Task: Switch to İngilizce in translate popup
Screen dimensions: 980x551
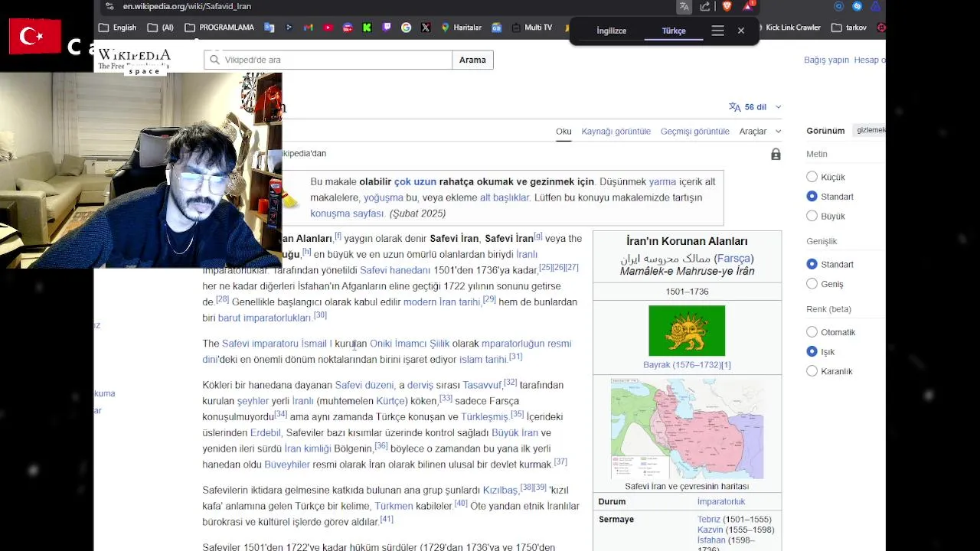Action: pyautogui.click(x=612, y=31)
